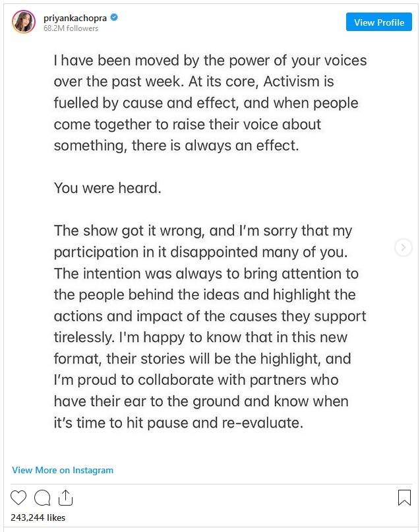
Task: Open the priyankachopra profile picture
Action: pyautogui.click(x=23, y=22)
